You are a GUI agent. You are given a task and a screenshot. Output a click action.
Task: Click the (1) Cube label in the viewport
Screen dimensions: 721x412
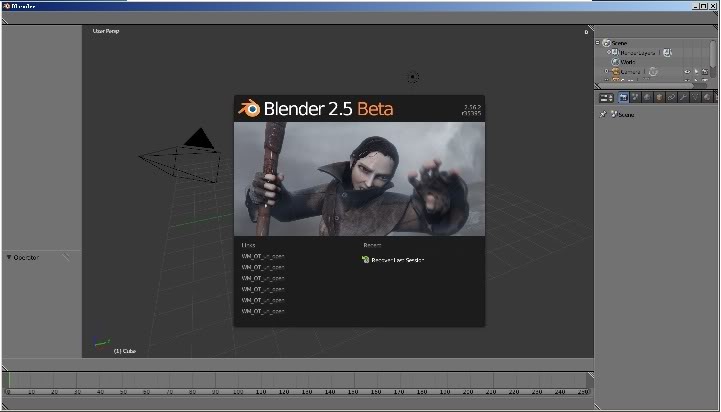coord(125,351)
